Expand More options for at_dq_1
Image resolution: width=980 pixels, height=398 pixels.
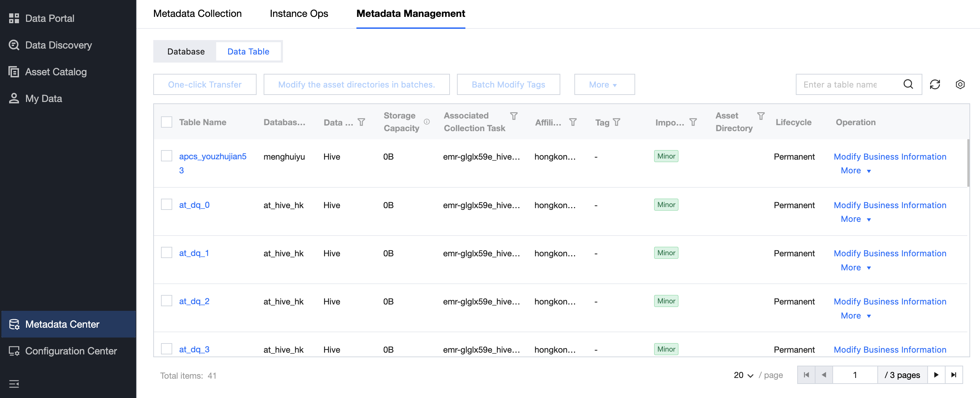point(855,268)
